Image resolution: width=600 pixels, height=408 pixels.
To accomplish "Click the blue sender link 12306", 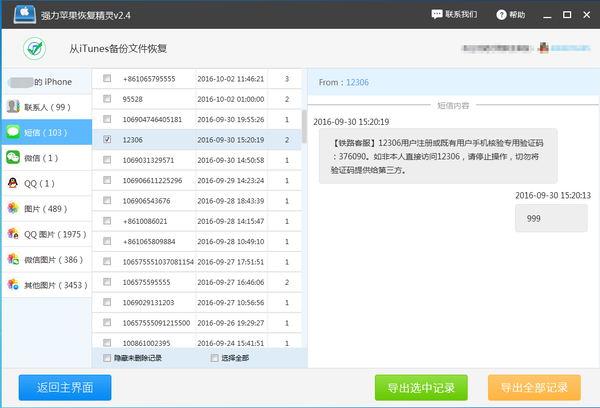I will pyautogui.click(x=357, y=82).
